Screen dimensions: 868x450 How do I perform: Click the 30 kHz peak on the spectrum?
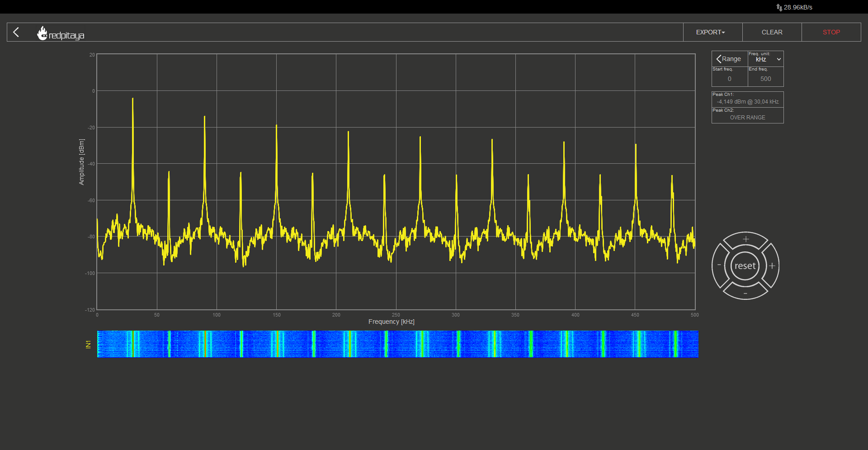click(132, 99)
